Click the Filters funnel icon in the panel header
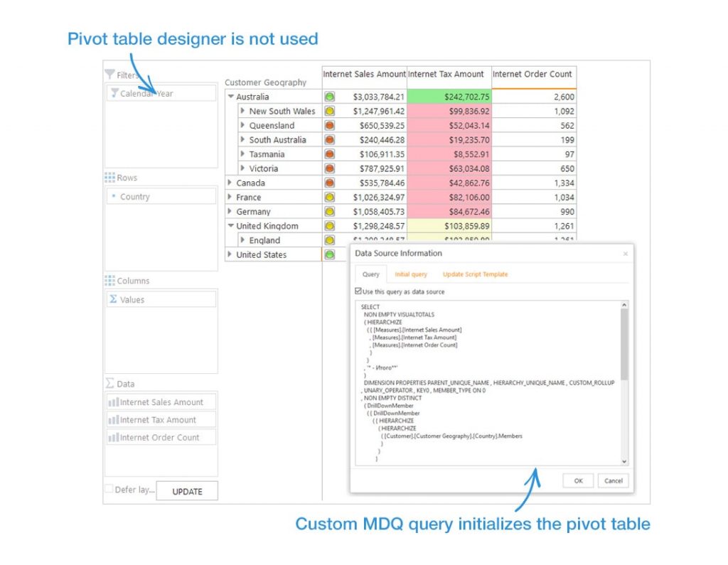The width and height of the screenshot is (728, 565). pyautogui.click(x=109, y=74)
